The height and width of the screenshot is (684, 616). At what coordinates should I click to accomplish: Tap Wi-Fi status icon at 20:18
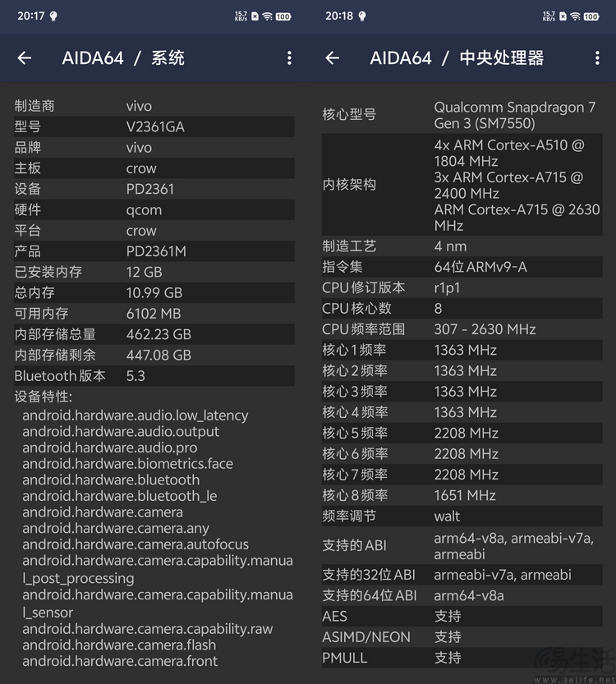[x=576, y=16]
